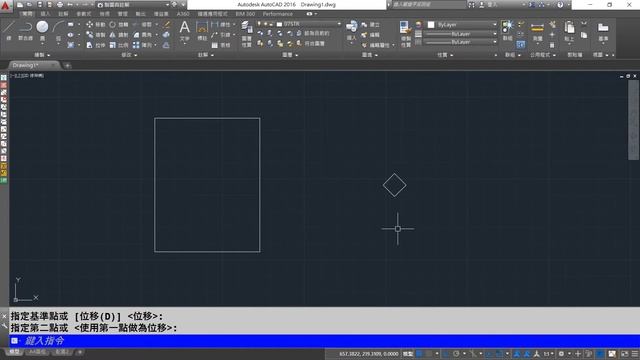
Task: Open the AutoCAD application menu red A
Action: coord(6,6)
